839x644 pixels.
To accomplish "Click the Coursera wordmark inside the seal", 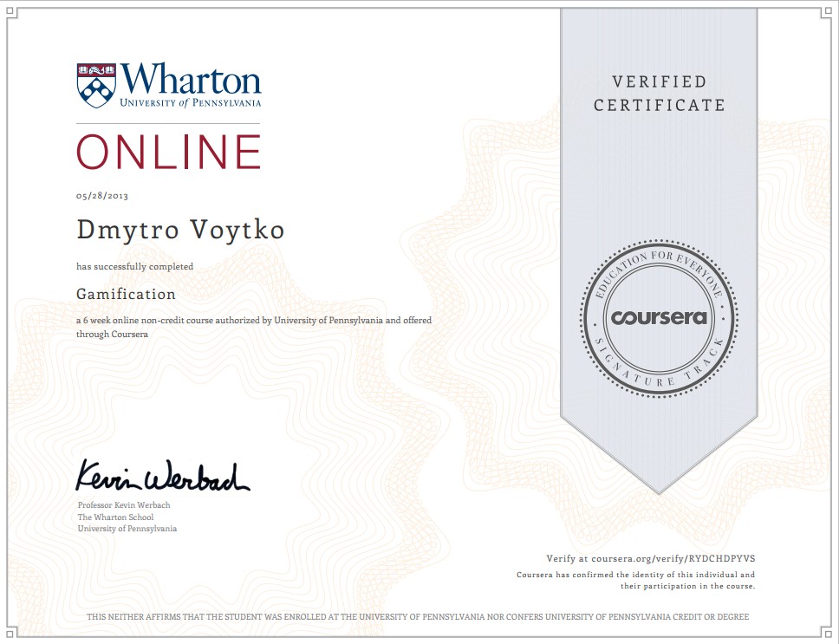I will [659, 317].
